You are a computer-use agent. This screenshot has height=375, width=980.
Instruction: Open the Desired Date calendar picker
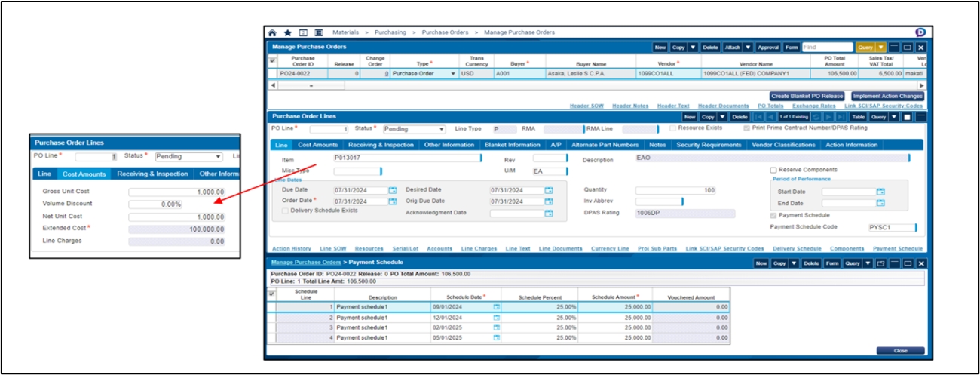tap(550, 190)
